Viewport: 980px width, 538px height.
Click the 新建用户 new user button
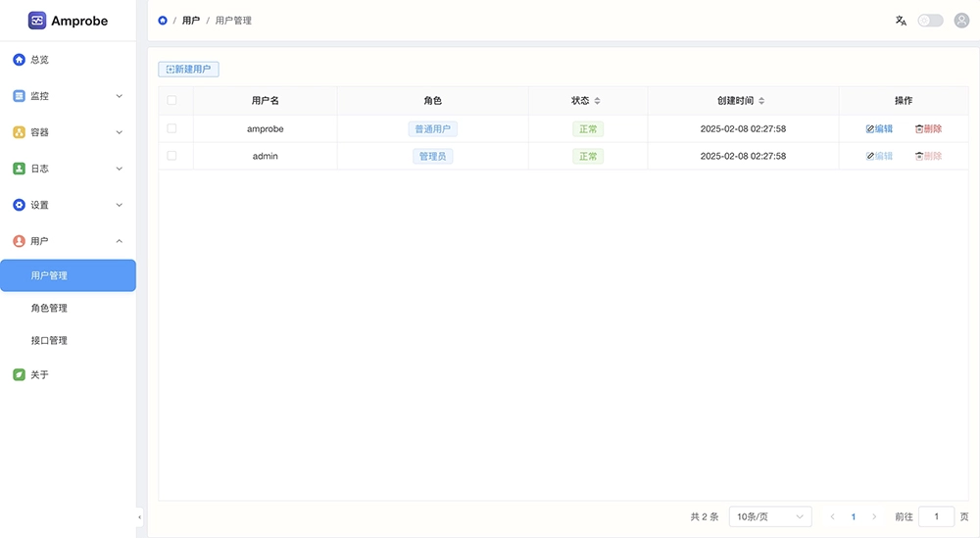point(188,70)
